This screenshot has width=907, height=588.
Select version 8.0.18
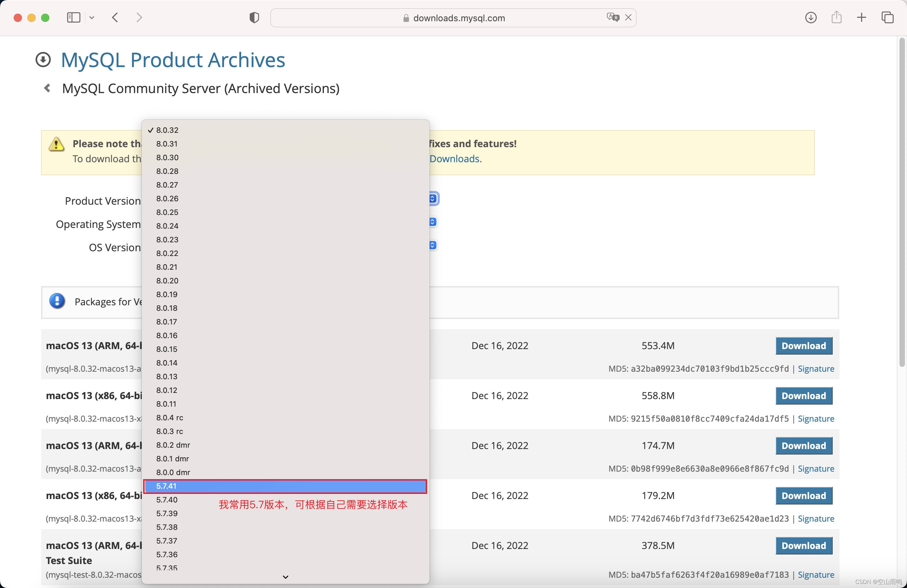[x=285, y=308]
